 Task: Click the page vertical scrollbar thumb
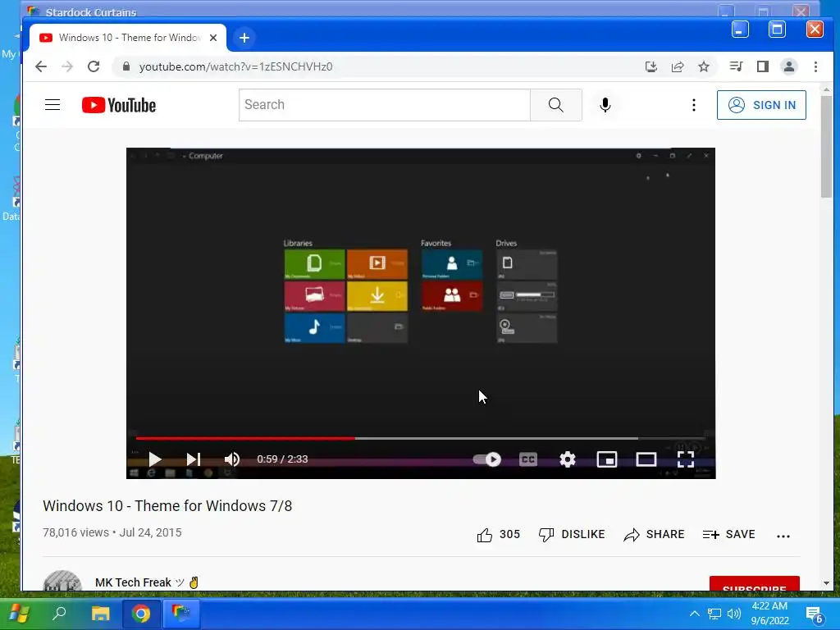click(826, 147)
